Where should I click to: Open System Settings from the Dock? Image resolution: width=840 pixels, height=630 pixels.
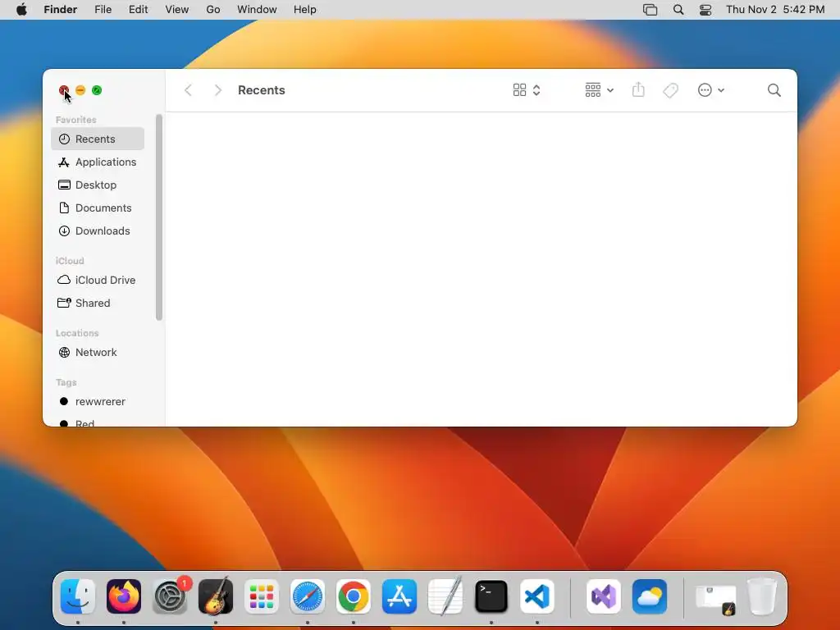tap(171, 596)
